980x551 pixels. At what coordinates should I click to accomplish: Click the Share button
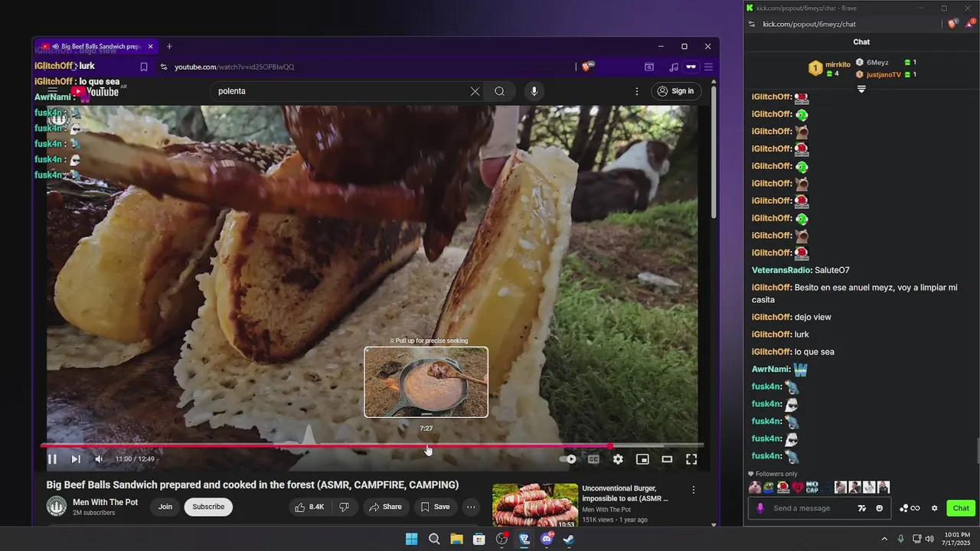tap(385, 507)
